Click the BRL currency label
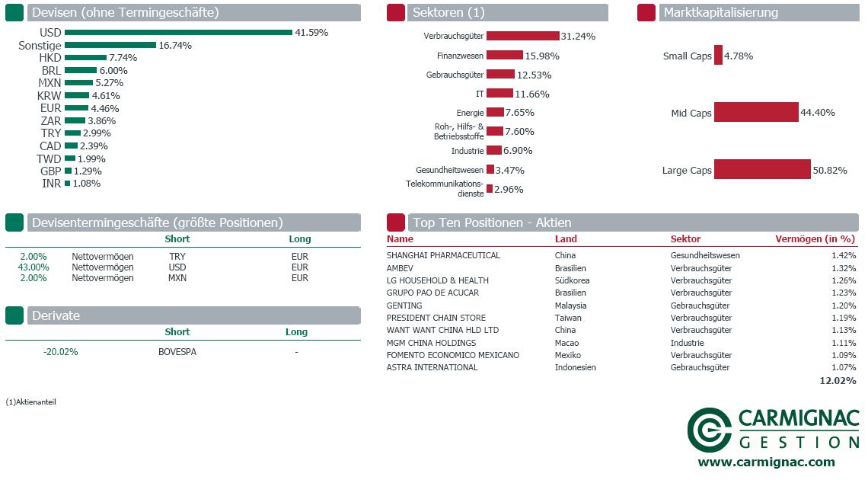This screenshot has height=480, width=868. pos(52,70)
